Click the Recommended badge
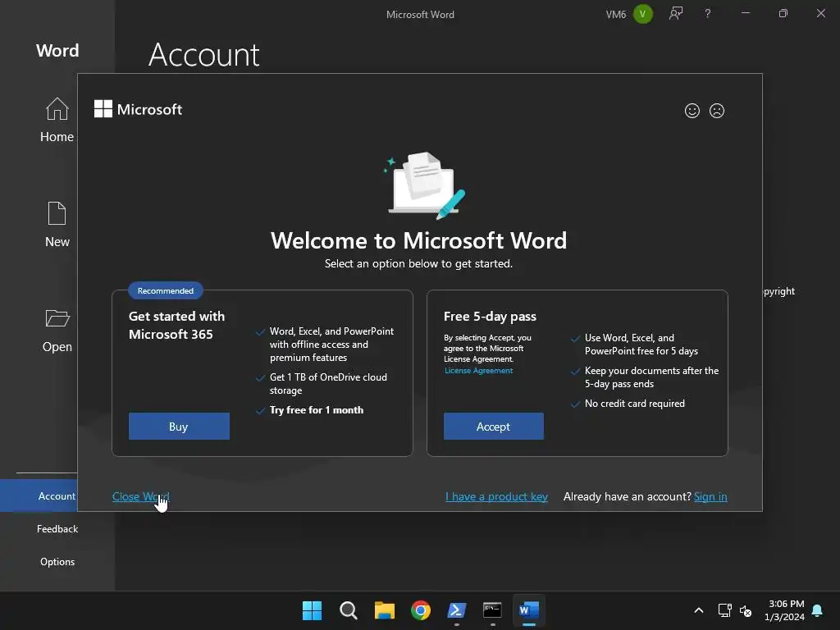 [x=166, y=291]
